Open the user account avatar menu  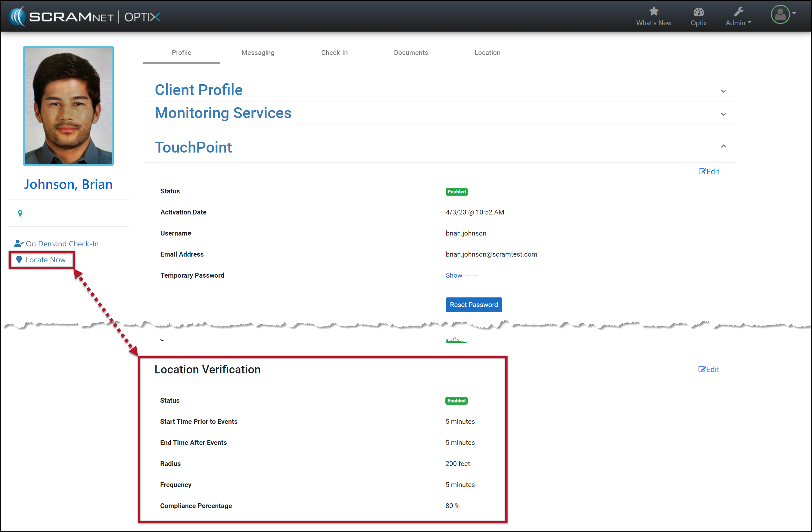[x=780, y=15]
